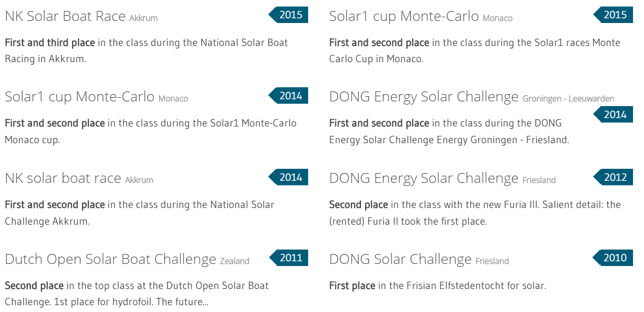Click the bold 'First place' text on Elfstedentocht
Image resolution: width=644 pixels, height=312 pixels.
point(352,286)
